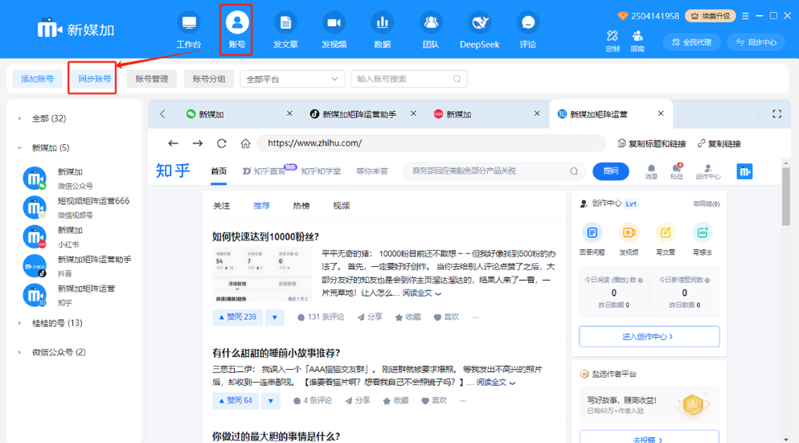The width and height of the screenshot is (799, 443).
Task: Go forward in embedded browser
Action: tap(197, 143)
